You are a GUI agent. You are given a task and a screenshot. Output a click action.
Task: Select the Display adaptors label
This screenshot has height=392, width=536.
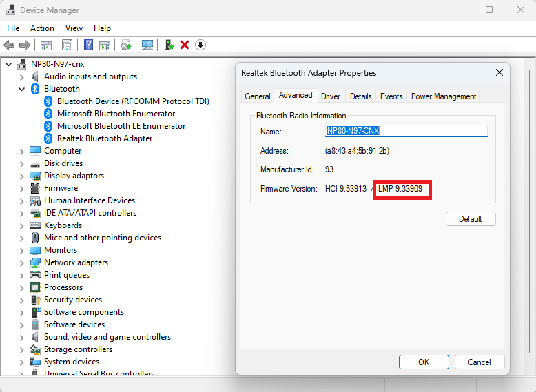pyautogui.click(x=74, y=176)
